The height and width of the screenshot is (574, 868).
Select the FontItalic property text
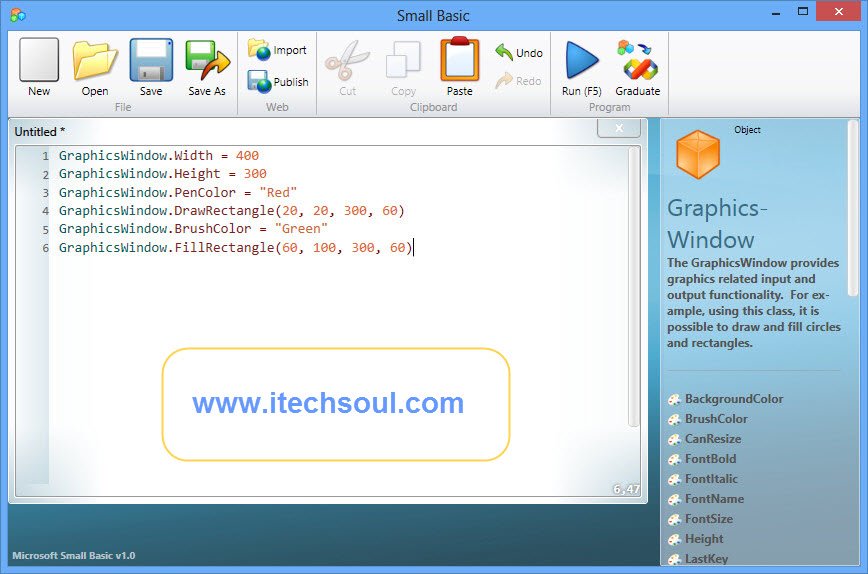[711, 478]
